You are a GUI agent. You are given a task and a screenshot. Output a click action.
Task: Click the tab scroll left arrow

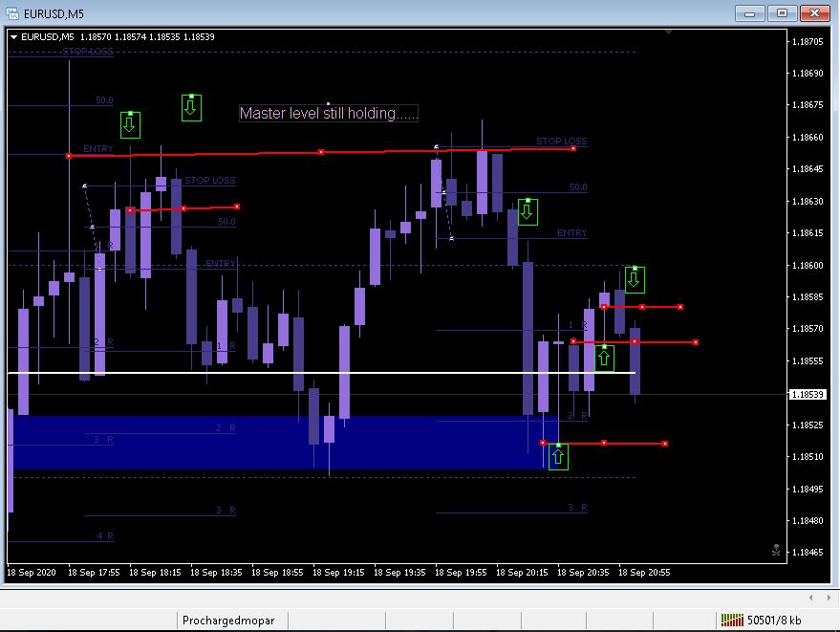click(811, 598)
